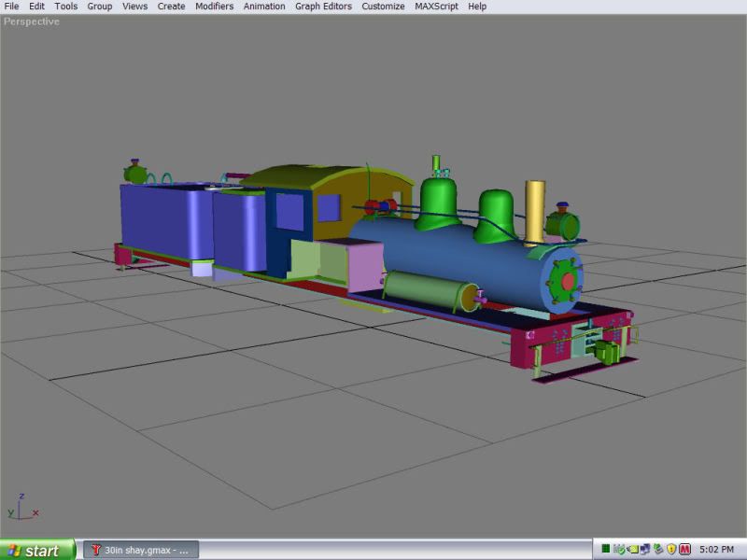Open the Views menu
The image size is (747, 560).
134,7
